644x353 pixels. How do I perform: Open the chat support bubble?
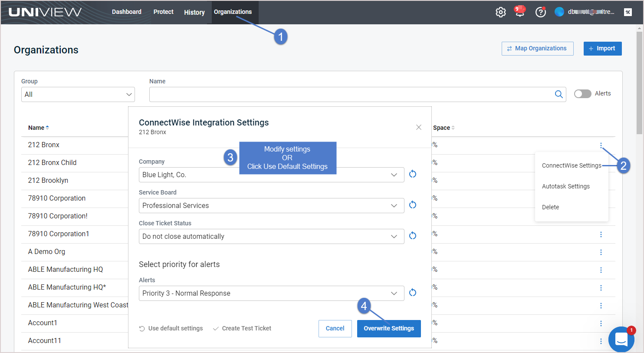(621, 339)
